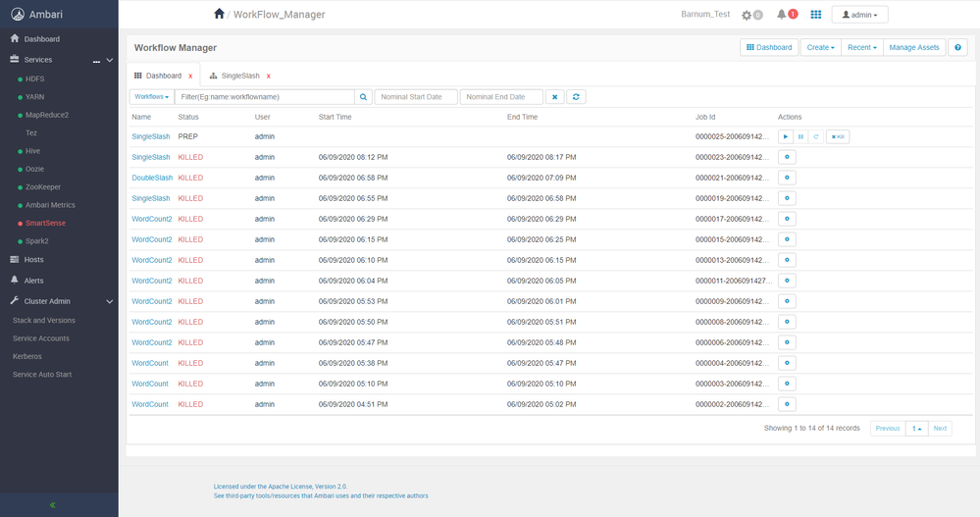Click the filter search magnifier button

click(363, 97)
